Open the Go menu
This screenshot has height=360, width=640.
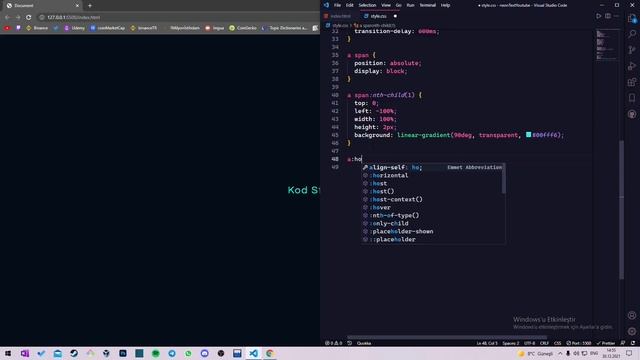(398, 5)
